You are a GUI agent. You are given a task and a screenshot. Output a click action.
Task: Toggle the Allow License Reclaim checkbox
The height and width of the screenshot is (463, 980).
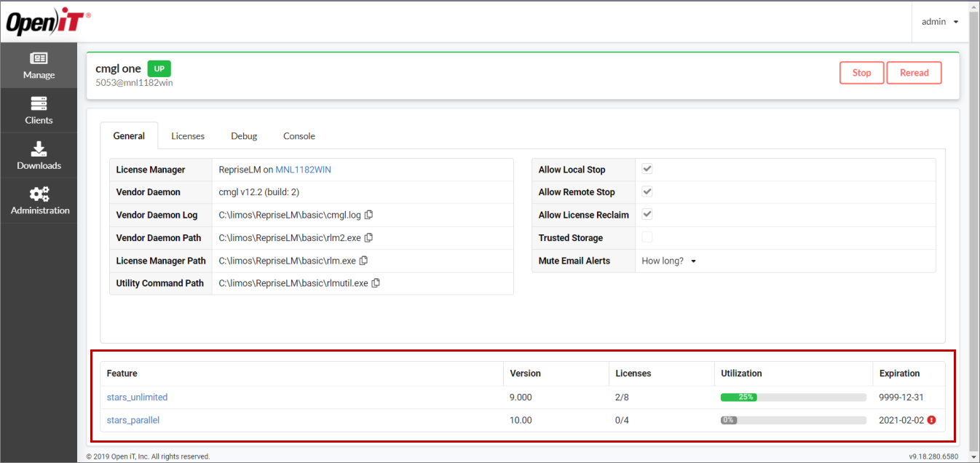tap(647, 214)
